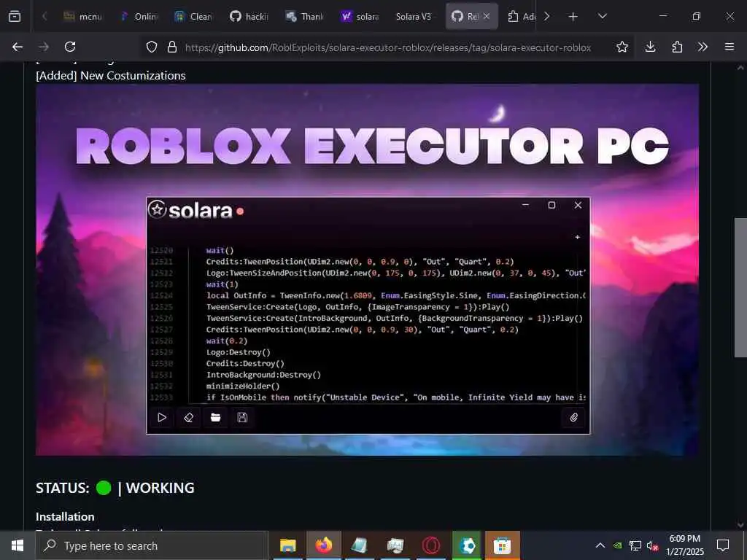Open the Opera browser taskbar icon
The width and height of the screenshot is (747, 560).
pos(431,545)
